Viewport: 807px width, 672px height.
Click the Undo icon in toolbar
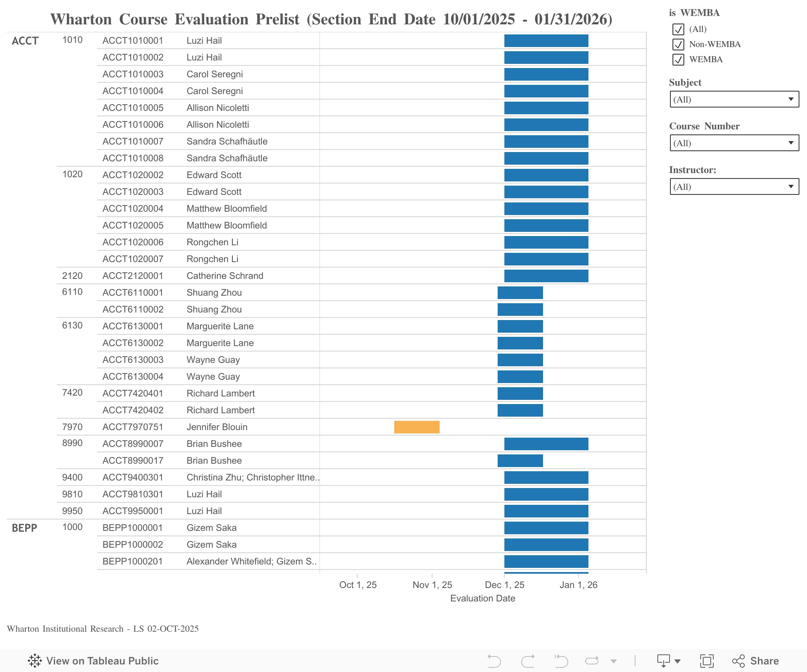point(494,661)
